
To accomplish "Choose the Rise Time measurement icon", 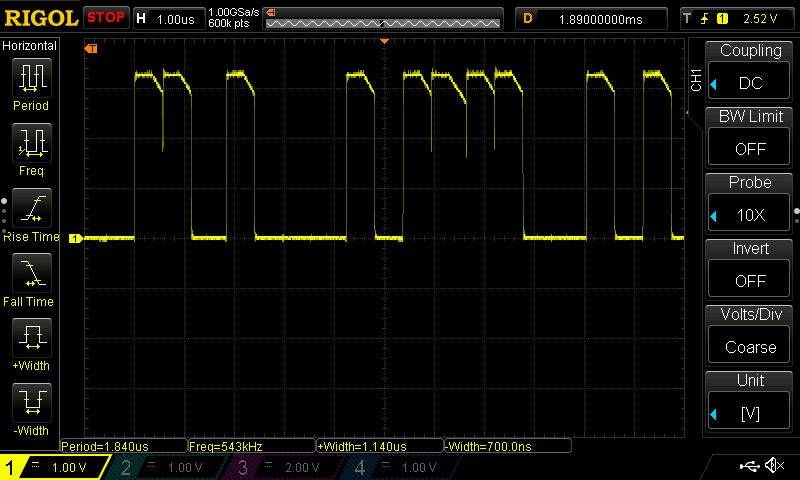I will pos(31,208).
